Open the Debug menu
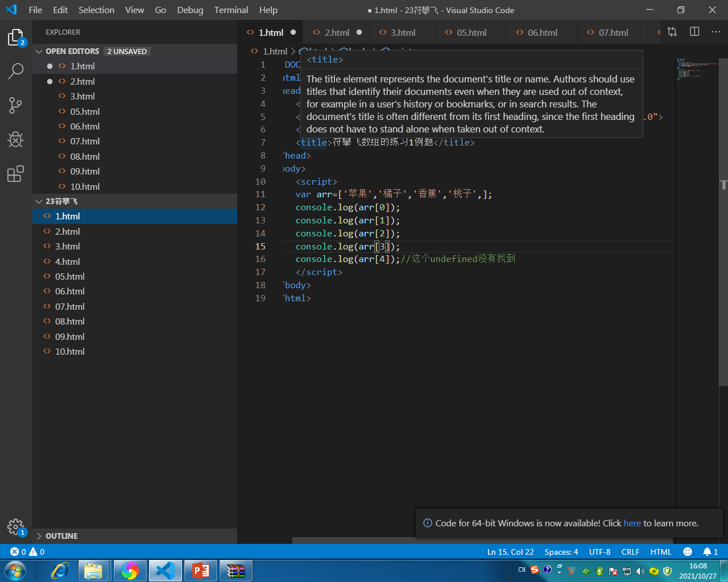Viewport: 728px width, 582px height. tap(190, 10)
